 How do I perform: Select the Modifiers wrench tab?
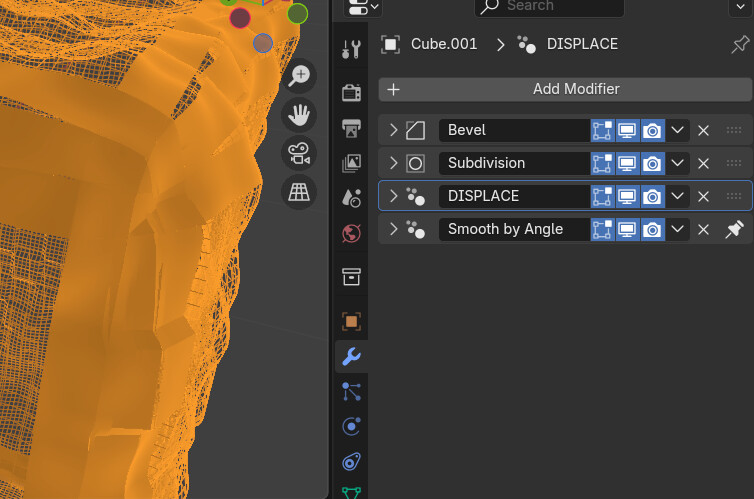tap(352, 357)
